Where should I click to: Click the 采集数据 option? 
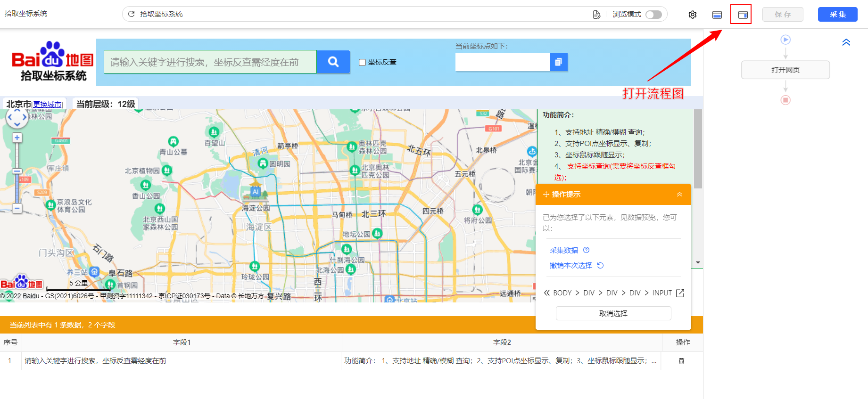(563, 250)
